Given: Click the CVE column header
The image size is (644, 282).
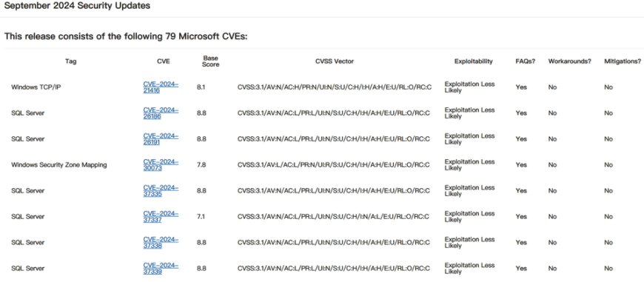Looking at the screenshot, I should (163, 61).
